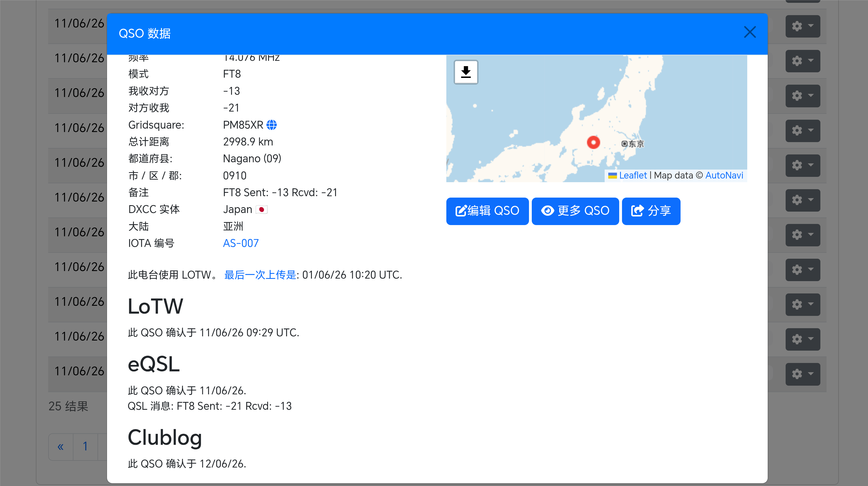This screenshot has height=486, width=868.
Task: Open the gear dropdown on the eighth row
Action: click(x=803, y=270)
